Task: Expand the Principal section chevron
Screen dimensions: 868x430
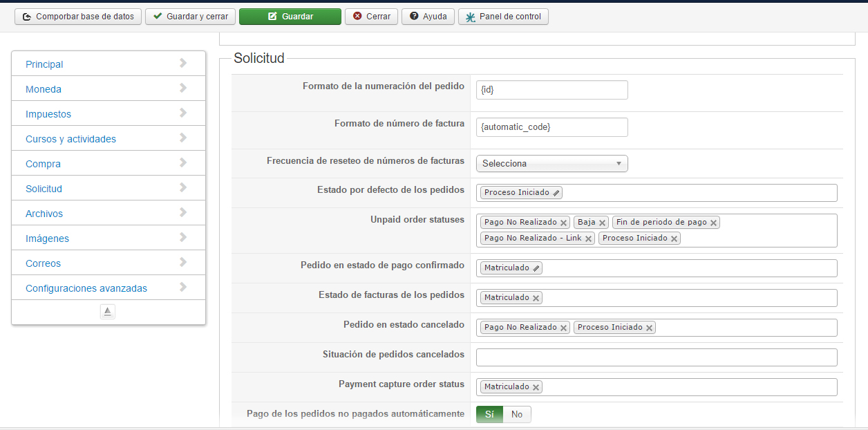Action: [183, 64]
